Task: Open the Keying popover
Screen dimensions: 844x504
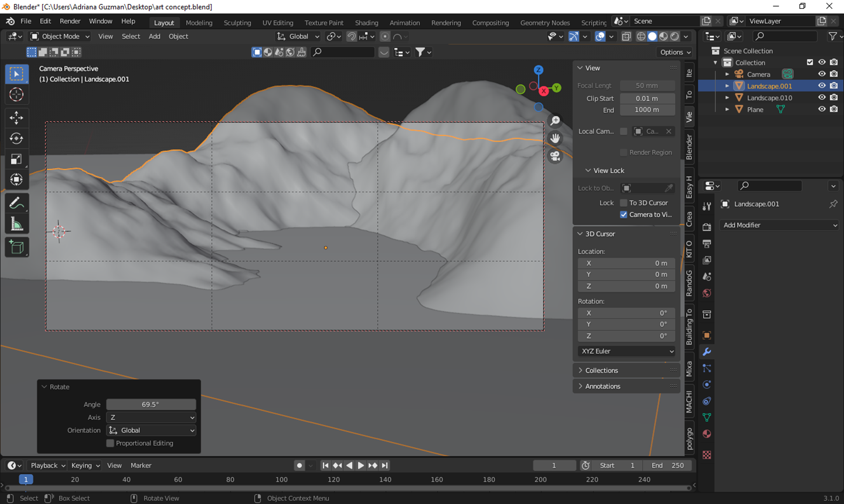Action: coord(85,466)
